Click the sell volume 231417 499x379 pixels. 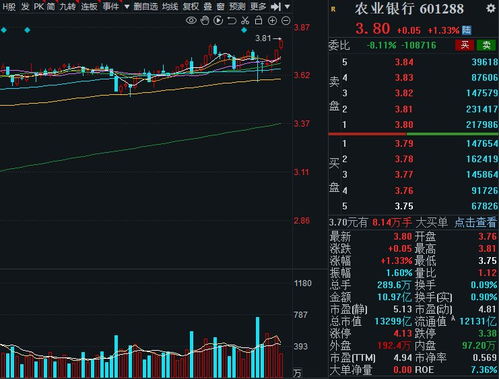(482, 109)
